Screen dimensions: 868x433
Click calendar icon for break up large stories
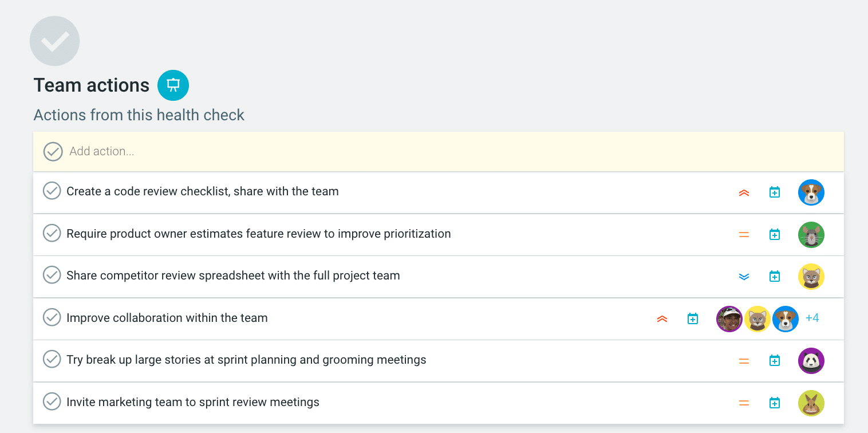[774, 361]
